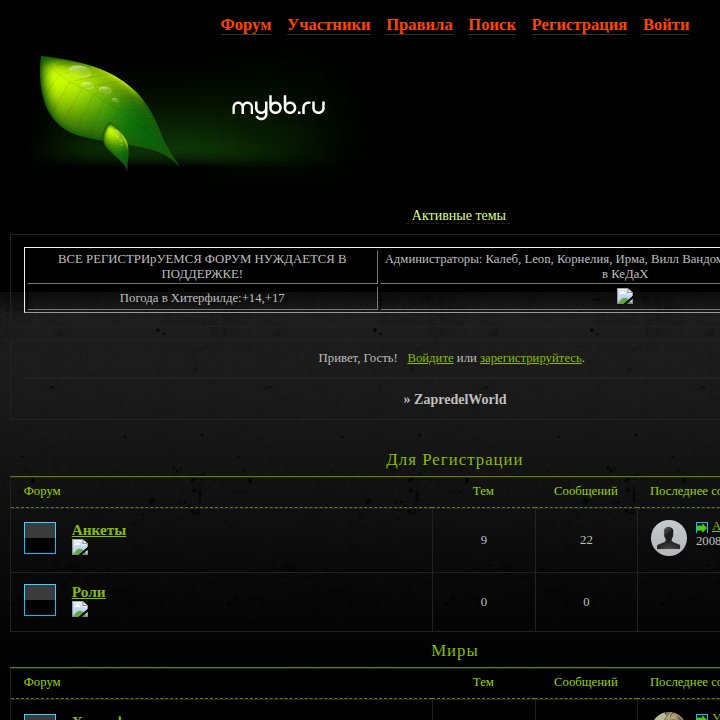Open the Роли forum
Image resolution: width=720 pixels, height=720 pixels.
click(89, 592)
